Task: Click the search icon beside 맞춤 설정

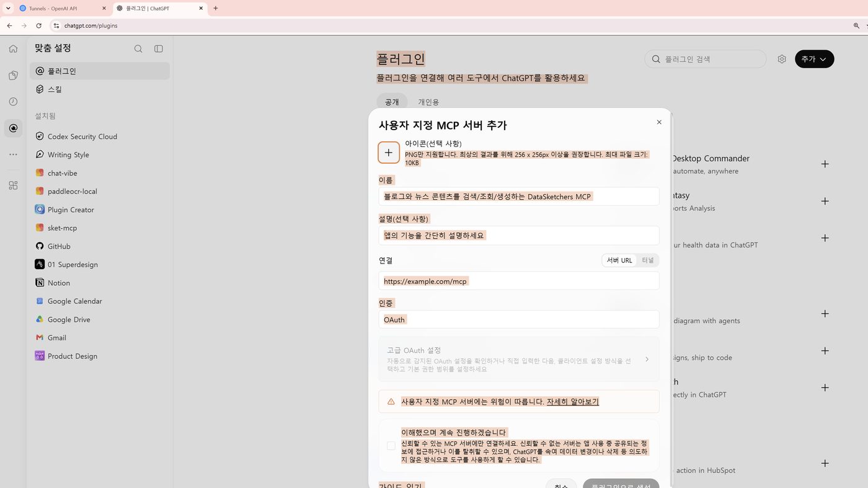Action: pos(138,49)
